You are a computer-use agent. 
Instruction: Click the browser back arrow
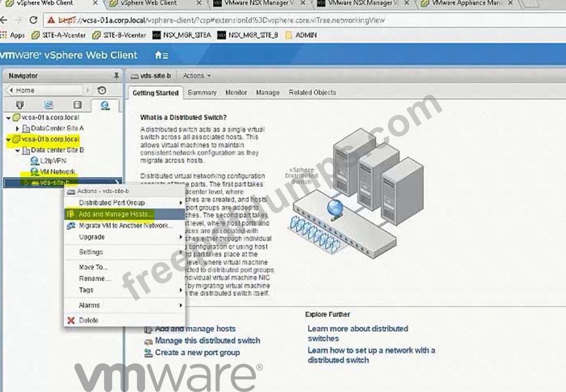tap(4, 20)
